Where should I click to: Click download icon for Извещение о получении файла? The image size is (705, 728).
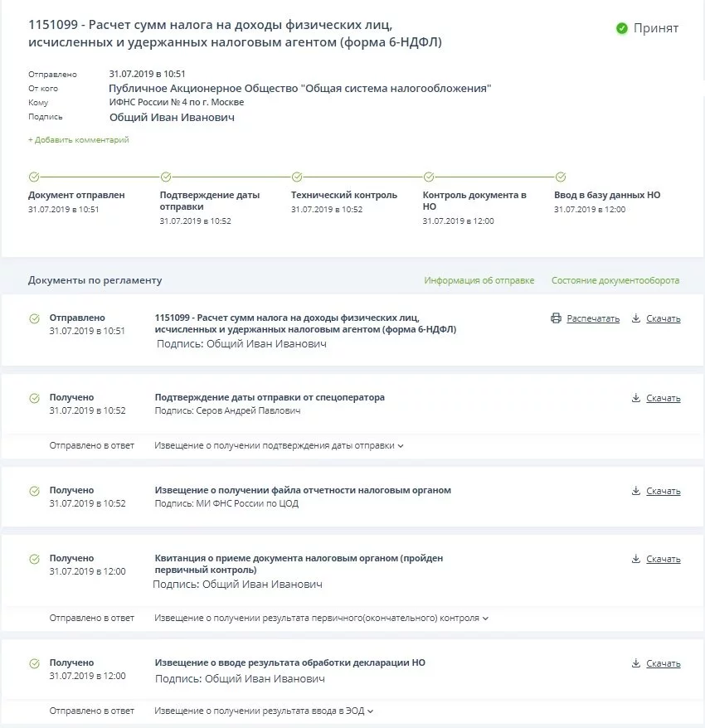pyautogui.click(x=636, y=491)
